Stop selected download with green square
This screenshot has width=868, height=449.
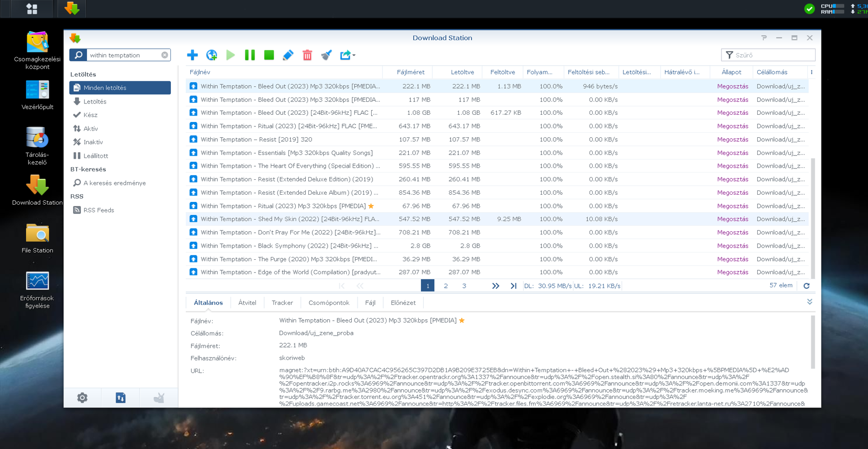[269, 55]
